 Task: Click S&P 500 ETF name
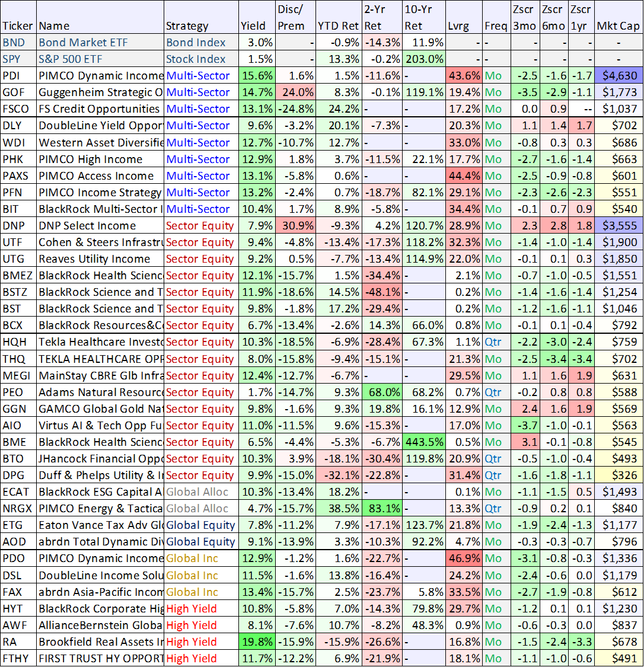(100, 59)
